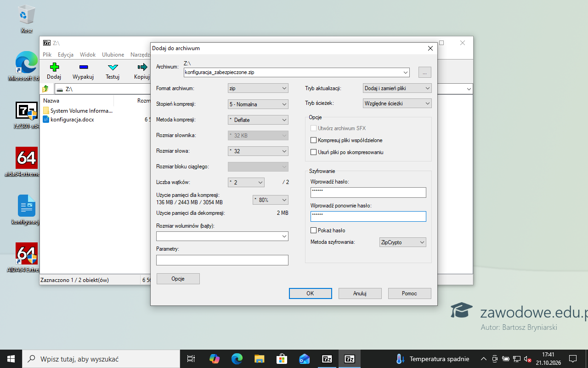Select konfiguracja document desktop icon
Screen dimensions: 588x368
(26, 210)
